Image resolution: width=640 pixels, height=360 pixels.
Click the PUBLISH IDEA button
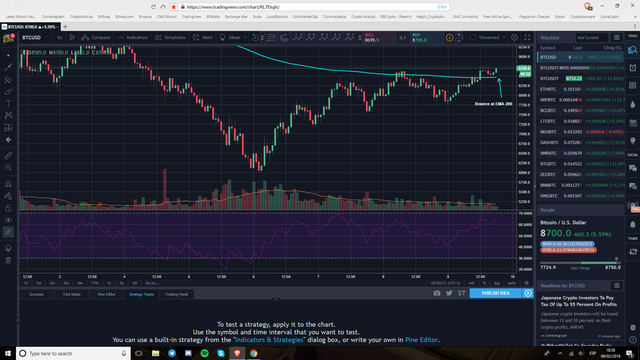pos(495,293)
